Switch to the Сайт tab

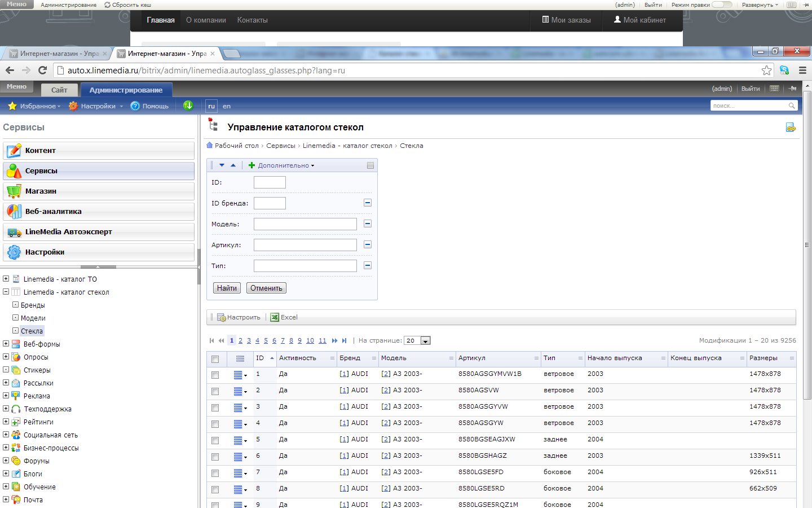coord(59,90)
